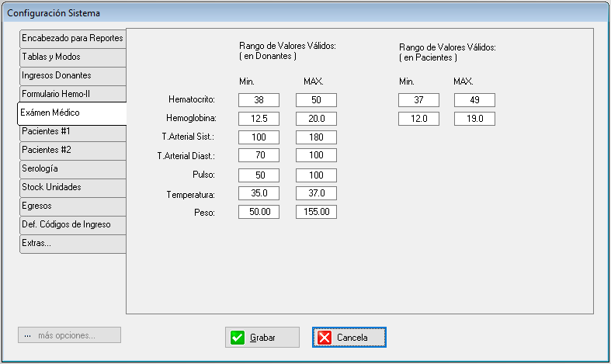611x364 pixels.
Task: Open the Tablas y Modos tab
Action: [72, 57]
